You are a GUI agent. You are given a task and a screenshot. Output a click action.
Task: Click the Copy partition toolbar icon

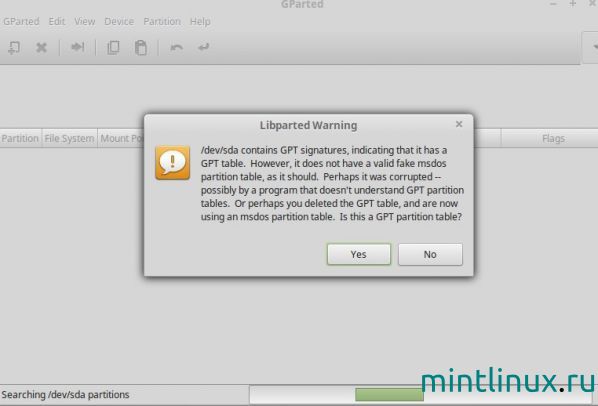click(x=113, y=48)
